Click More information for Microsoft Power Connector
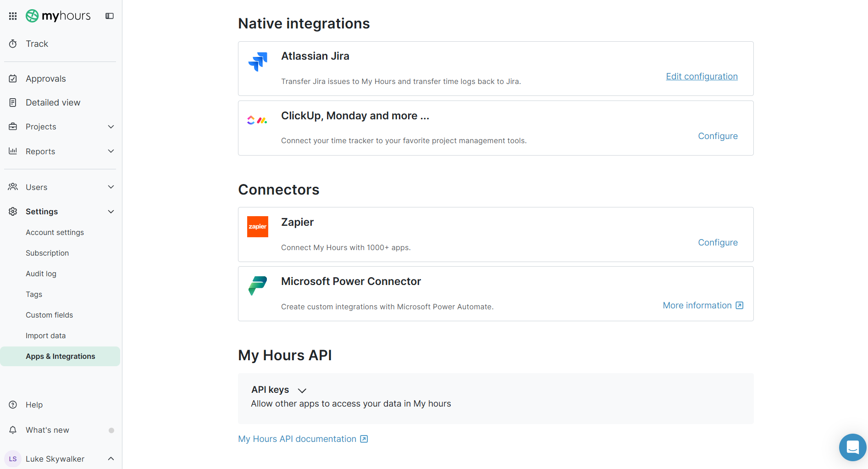 (697, 305)
